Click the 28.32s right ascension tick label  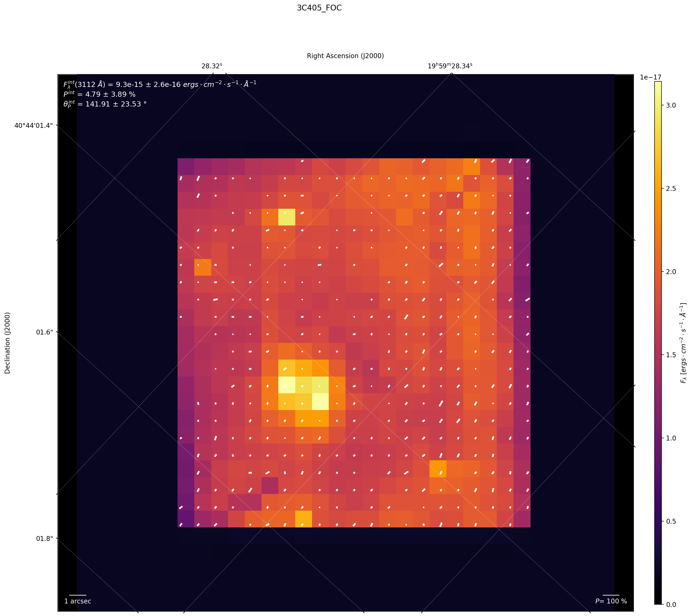point(212,66)
